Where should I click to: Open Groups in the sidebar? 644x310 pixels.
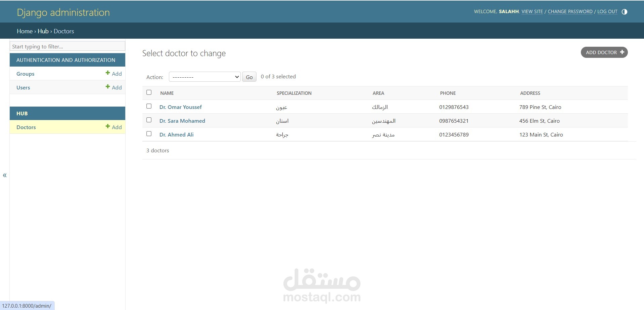point(25,74)
